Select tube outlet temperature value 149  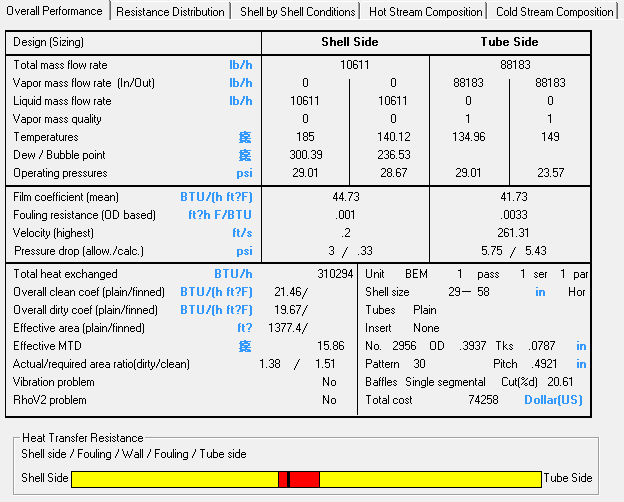pyautogui.click(x=550, y=137)
